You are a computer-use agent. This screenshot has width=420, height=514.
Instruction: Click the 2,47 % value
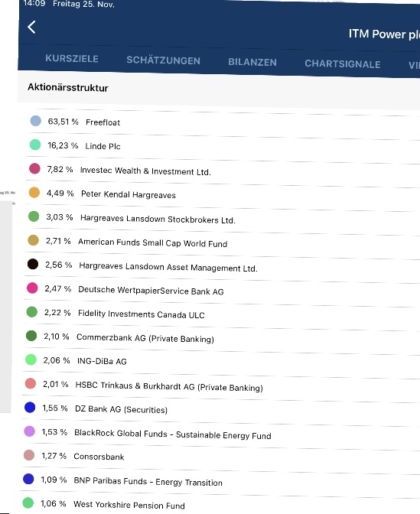point(58,289)
